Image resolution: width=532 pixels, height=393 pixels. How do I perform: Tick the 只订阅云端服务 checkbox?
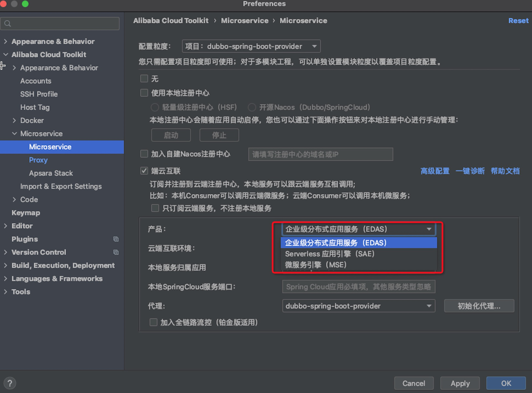pyautogui.click(x=155, y=208)
